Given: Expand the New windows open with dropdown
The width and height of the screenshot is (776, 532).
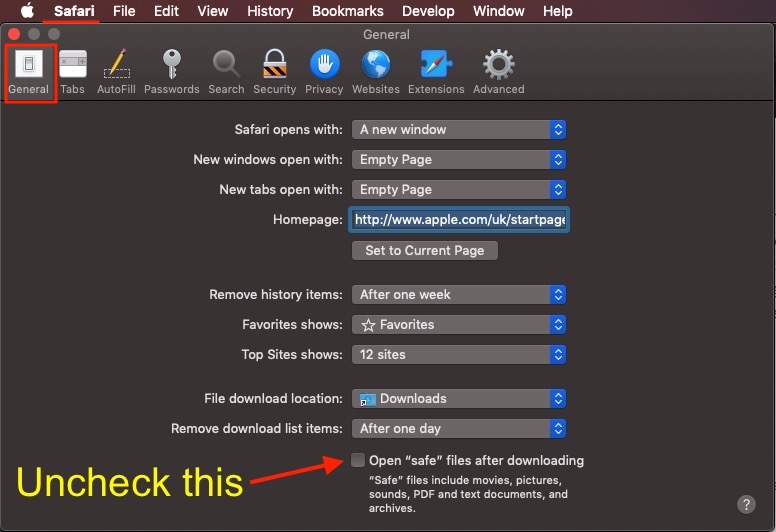Looking at the screenshot, I should click(459, 159).
